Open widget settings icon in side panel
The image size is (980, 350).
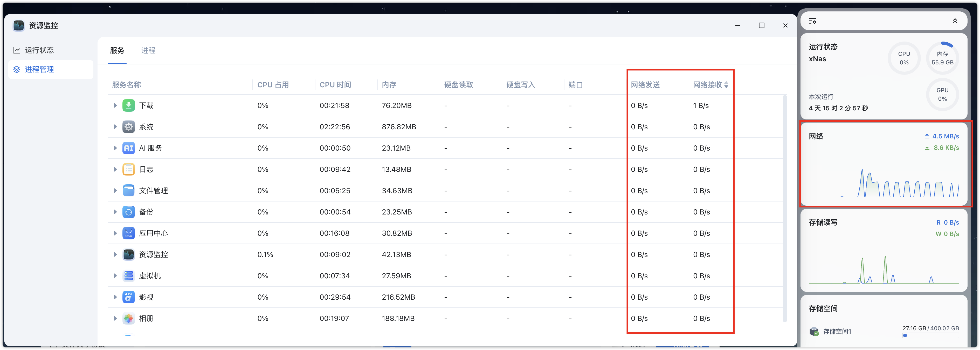point(812,21)
